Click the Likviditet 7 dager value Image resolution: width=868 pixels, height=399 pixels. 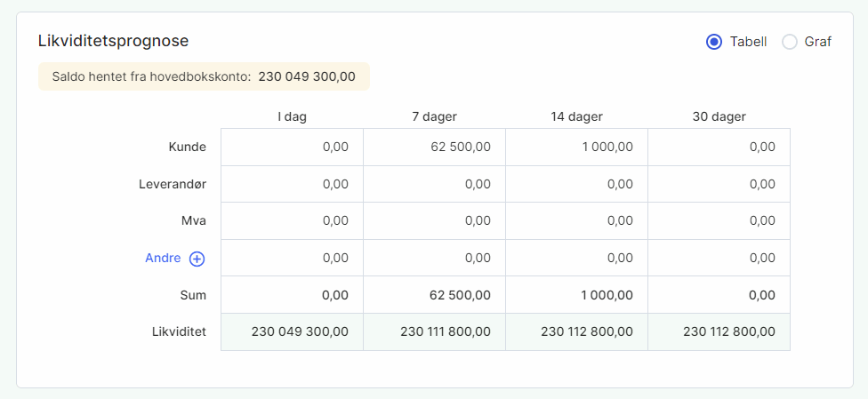tap(434, 331)
